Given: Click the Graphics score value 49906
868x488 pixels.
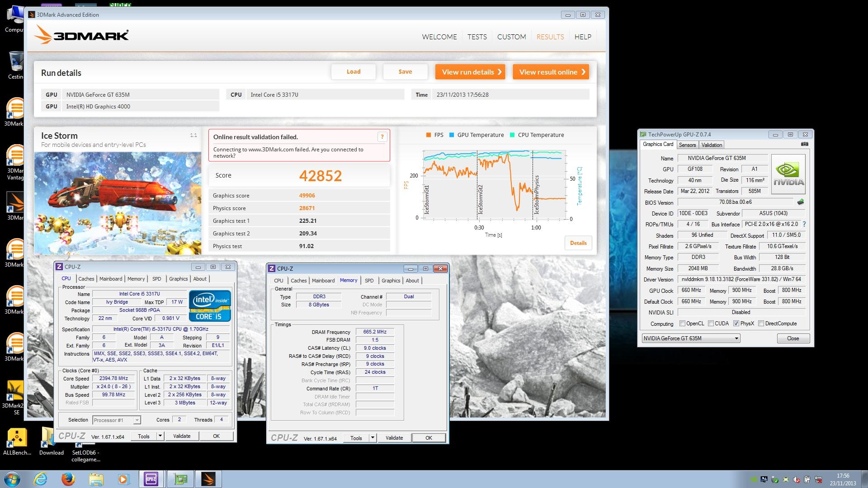Looking at the screenshot, I should pyautogui.click(x=307, y=196).
